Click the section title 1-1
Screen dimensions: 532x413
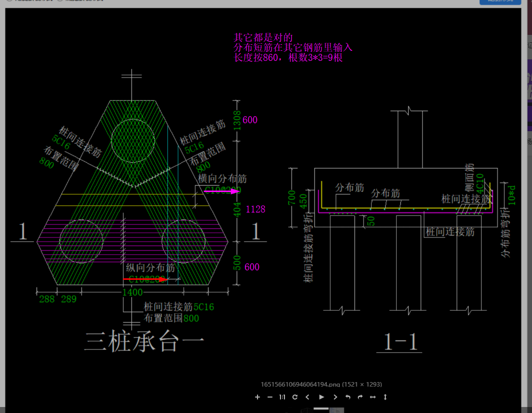(400, 342)
